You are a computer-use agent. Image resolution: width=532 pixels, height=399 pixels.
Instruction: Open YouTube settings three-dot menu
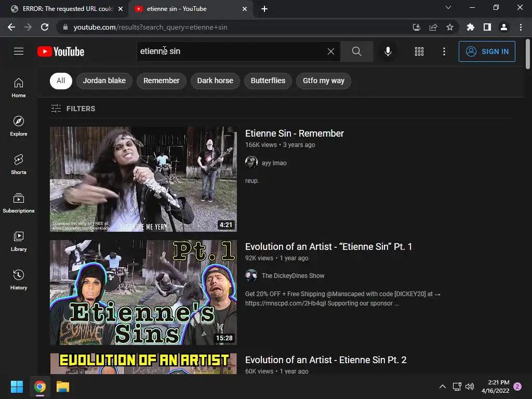(444, 51)
